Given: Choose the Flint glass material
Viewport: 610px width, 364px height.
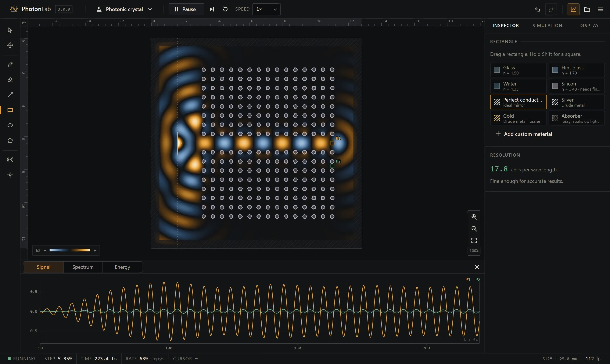Looking at the screenshot, I should (x=576, y=70).
